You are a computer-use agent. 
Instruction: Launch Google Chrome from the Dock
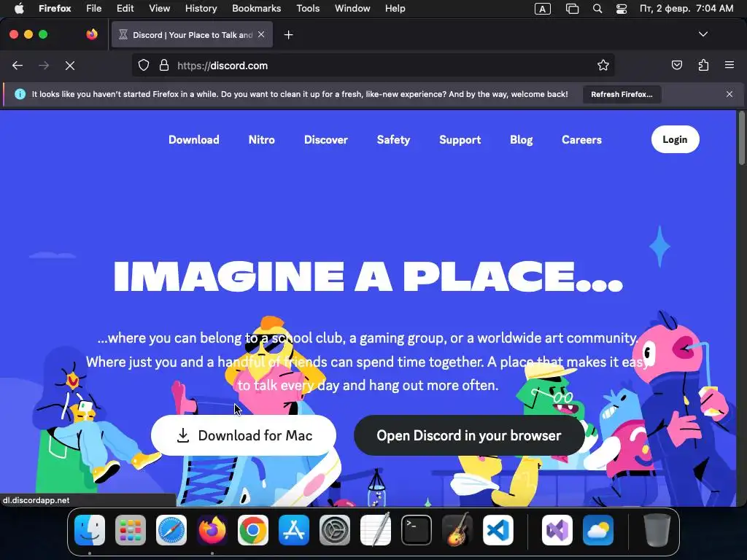[x=253, y=530]
